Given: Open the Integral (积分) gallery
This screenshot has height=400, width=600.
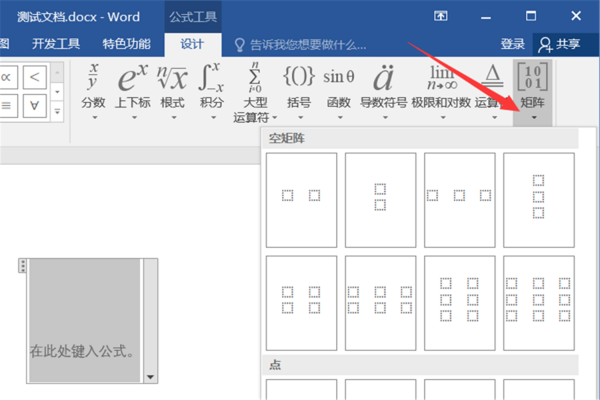Looking at the screenshot, I should [211, 90].
